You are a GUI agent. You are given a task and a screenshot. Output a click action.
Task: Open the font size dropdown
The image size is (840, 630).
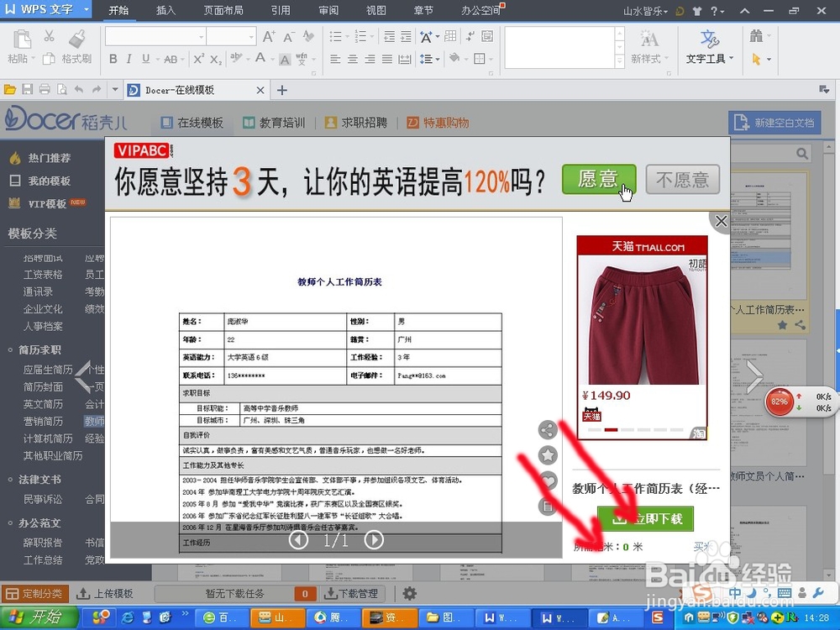250,36
